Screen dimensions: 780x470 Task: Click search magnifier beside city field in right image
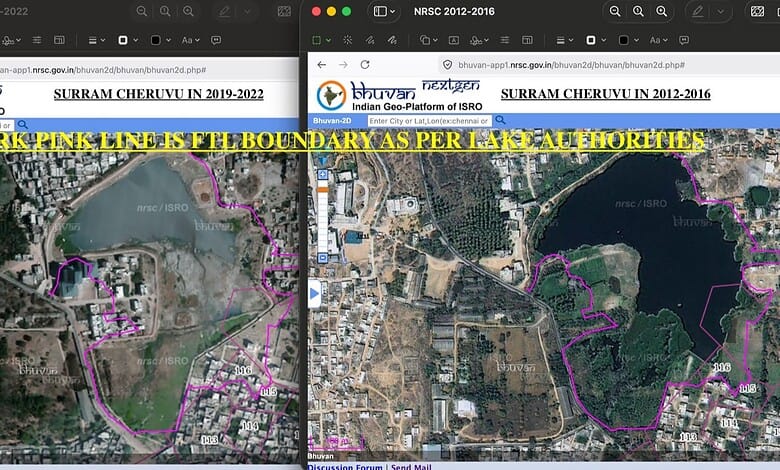click(500, 120)
